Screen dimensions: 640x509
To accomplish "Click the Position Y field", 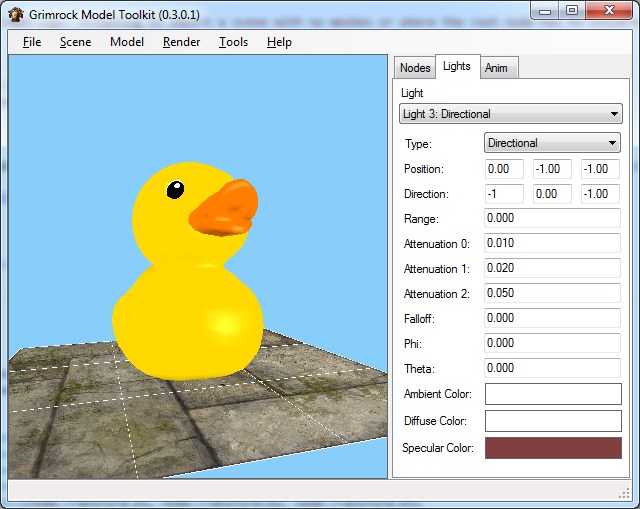I will 552,169.
